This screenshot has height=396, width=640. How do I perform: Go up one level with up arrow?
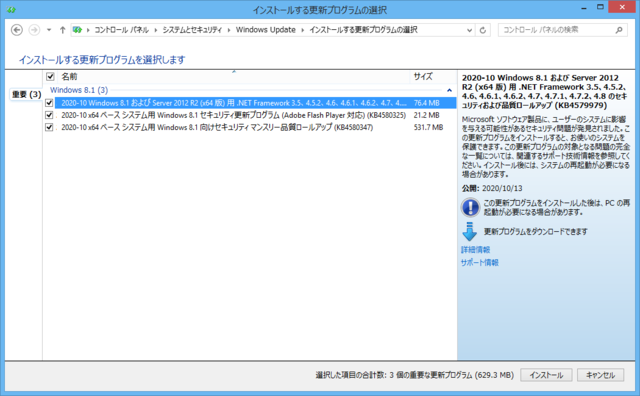coord(62,30)
